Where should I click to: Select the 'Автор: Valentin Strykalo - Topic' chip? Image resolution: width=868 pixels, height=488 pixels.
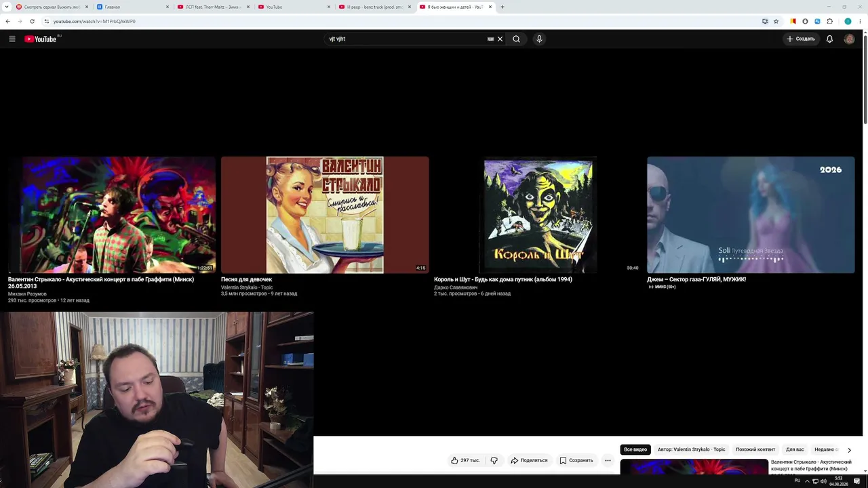coord(691,449)
